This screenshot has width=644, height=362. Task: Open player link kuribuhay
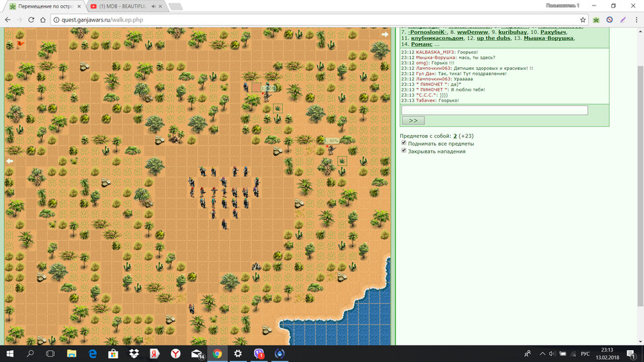click(512, 32)
